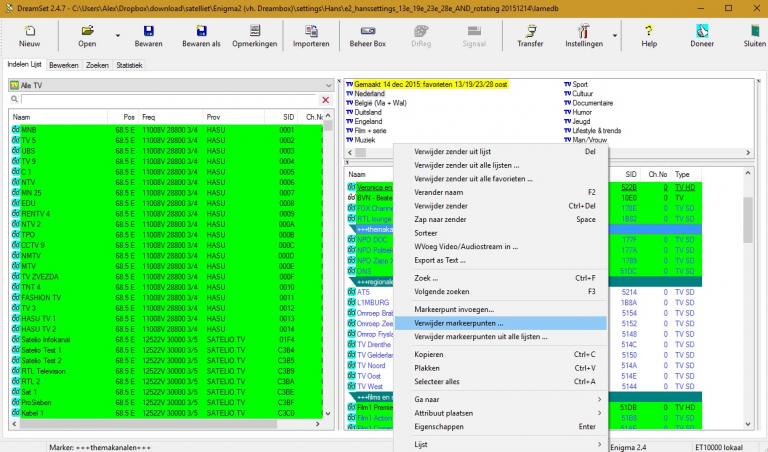Click the Importeren toolbar icon

pyautogui.click(x=311, y=35)
